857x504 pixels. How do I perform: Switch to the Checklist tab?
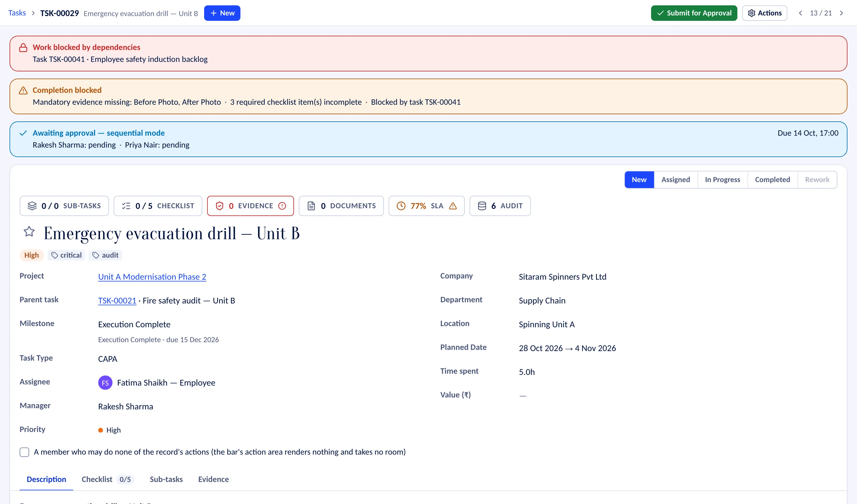coord(107,479)
